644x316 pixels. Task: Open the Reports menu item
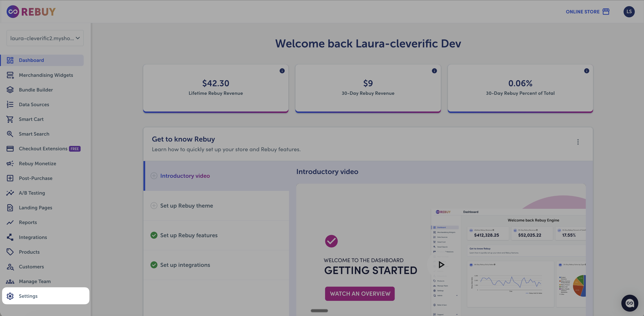click(x=28, y=222)
